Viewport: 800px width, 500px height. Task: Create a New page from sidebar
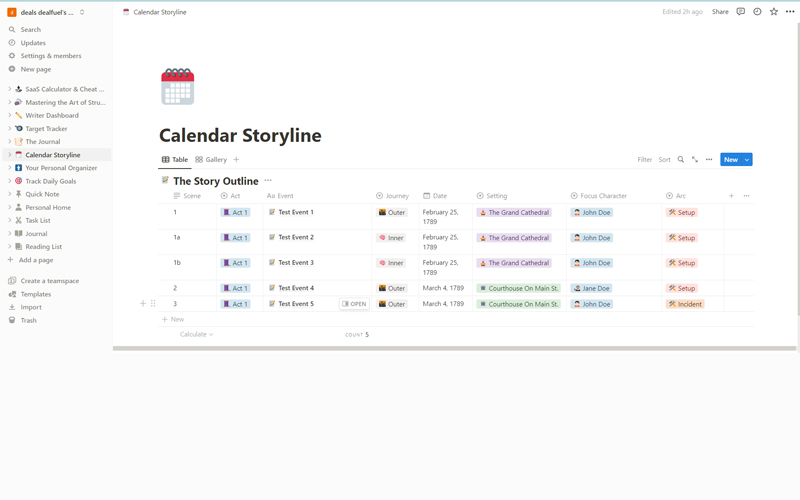pyautogui.click(x=36, y=69)
